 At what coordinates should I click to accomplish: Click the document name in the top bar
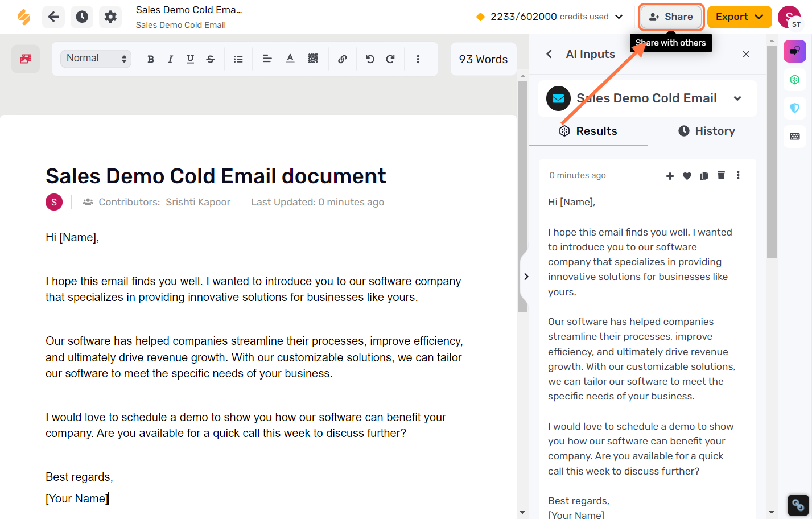point(189,10)
